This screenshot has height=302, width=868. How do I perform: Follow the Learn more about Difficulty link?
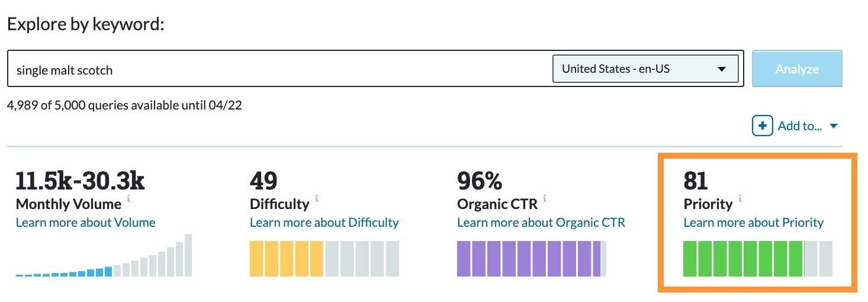coord(324,223)
